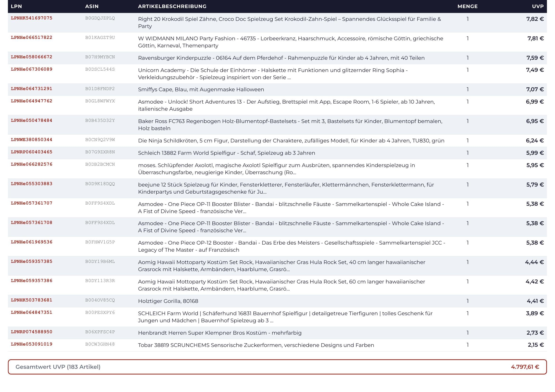Click the beejune Fensterkletterer description
This screenshot has height=392, width=555.
[286, 188]
